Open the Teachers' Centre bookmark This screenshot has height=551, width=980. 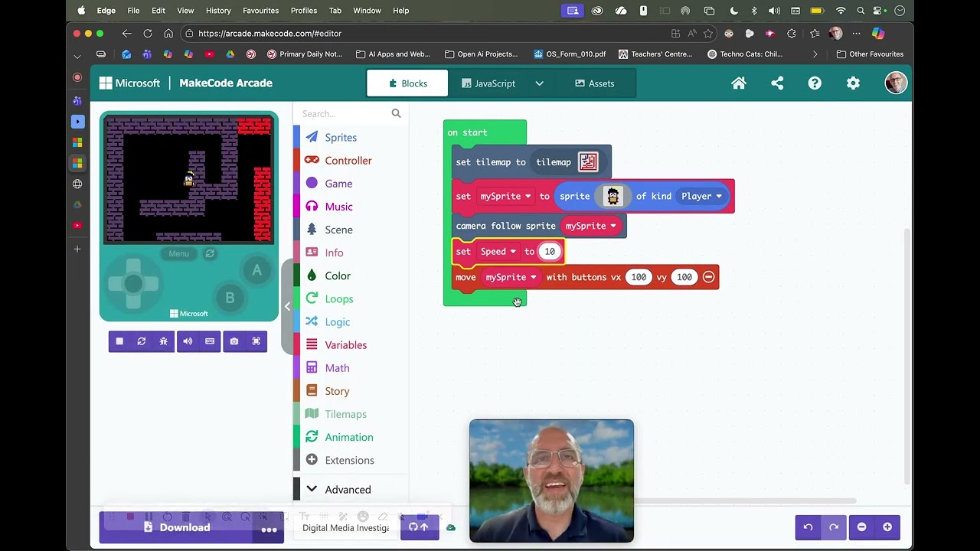(655, 54)
